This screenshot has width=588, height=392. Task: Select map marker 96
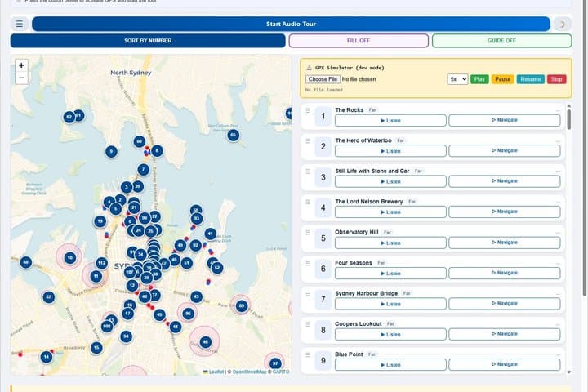coord(189,314)
